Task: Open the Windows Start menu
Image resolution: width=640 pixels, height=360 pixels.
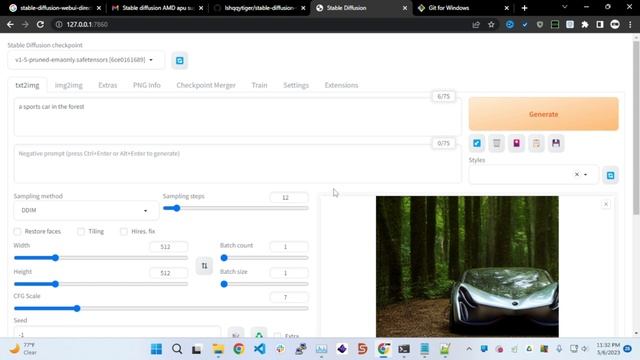Action: point(156,349)
